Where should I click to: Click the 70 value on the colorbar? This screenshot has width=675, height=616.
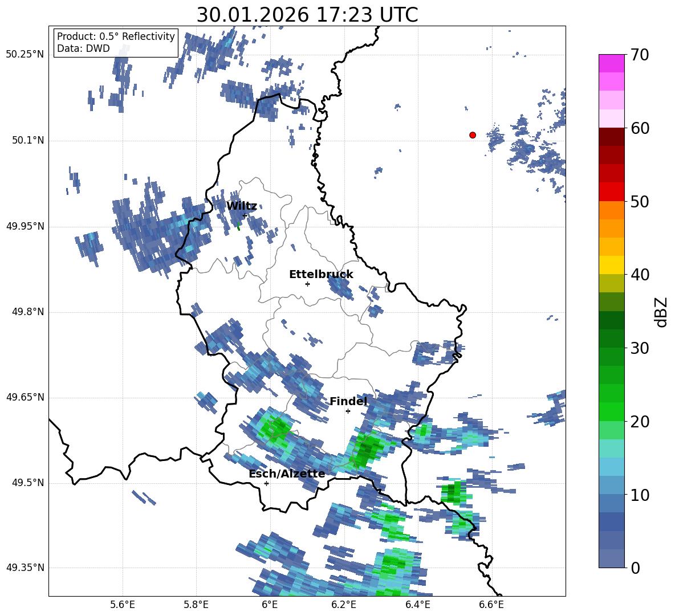click(640, 55)
